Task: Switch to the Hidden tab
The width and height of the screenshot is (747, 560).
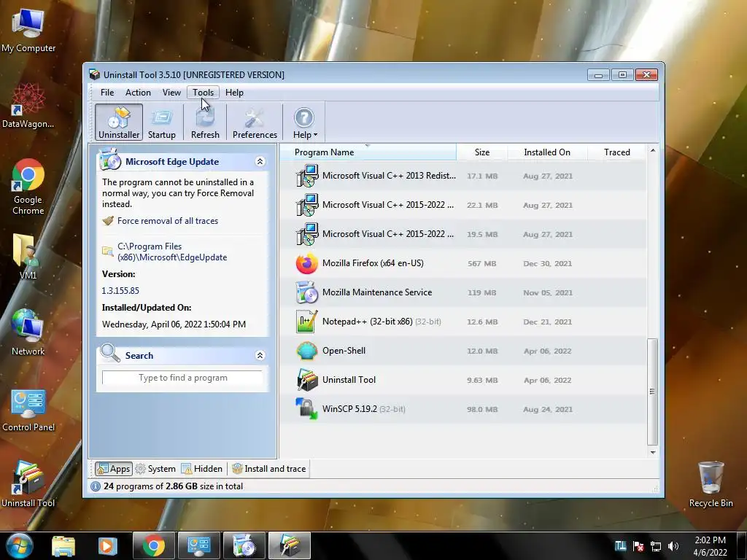Action: [202, 469]
